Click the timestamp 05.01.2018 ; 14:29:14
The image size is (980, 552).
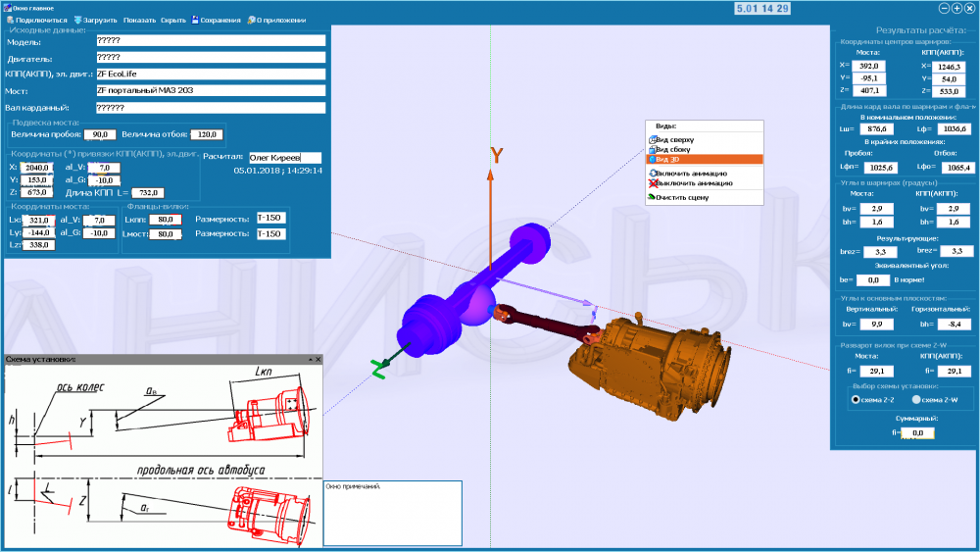(278, 170)
